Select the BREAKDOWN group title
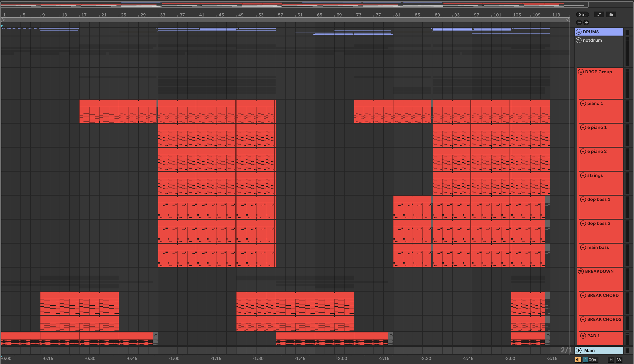Image resolution: width=634 pixels, height=364 pixels. click(599, 271)
